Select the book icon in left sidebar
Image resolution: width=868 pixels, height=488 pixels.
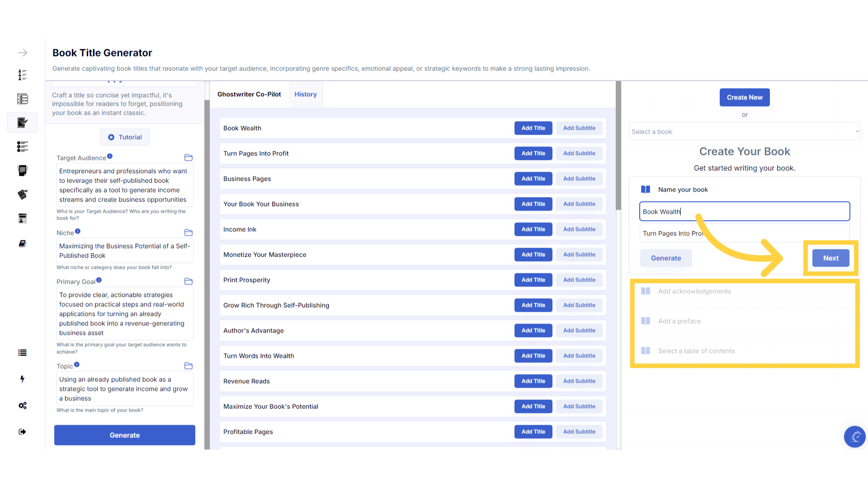coord(22,244)
